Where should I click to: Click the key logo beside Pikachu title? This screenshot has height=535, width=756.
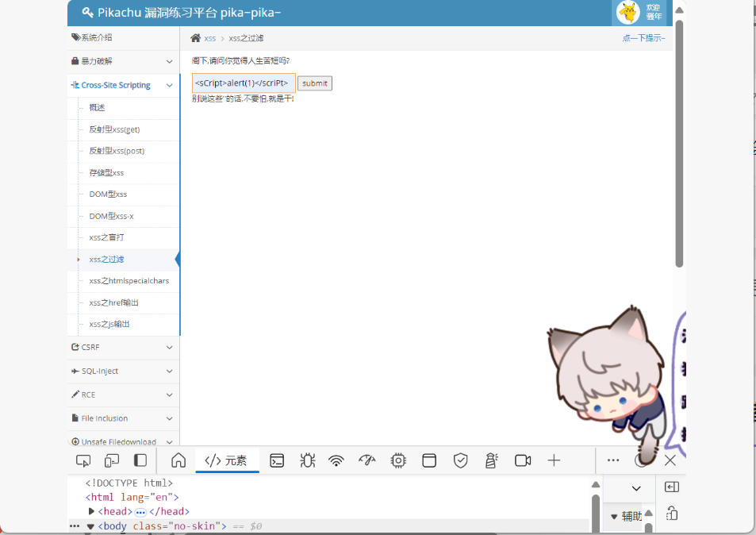[x=87, y=13]
